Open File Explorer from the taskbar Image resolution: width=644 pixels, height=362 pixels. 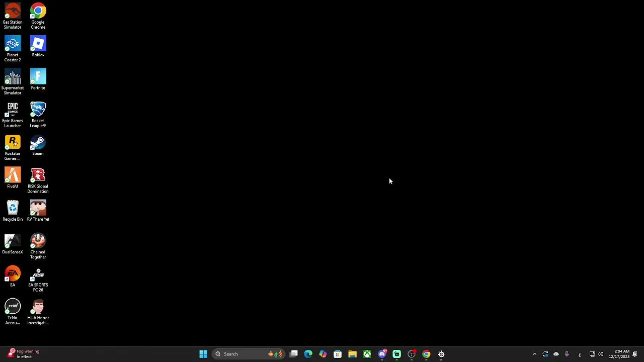[x=352, y=354]
